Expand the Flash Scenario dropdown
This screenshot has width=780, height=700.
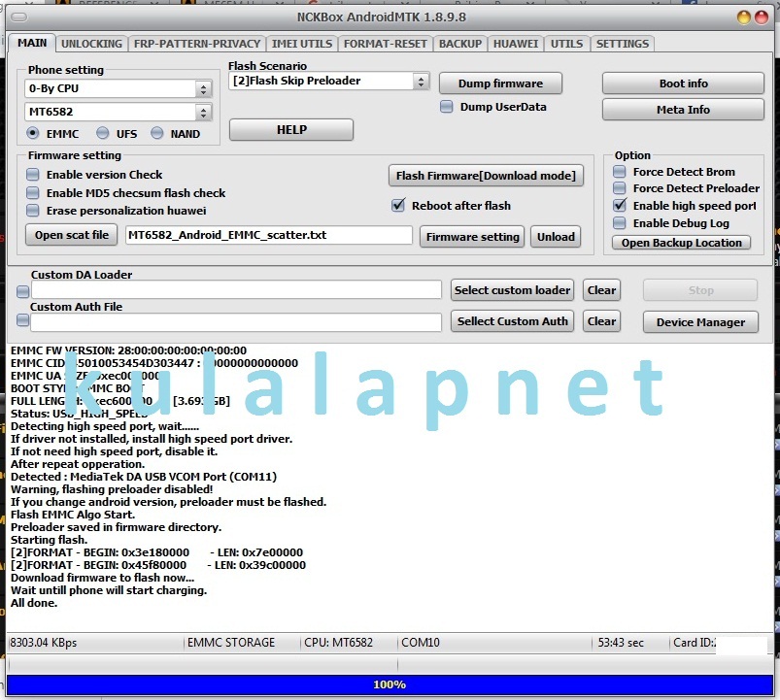[x=421, y=81]
